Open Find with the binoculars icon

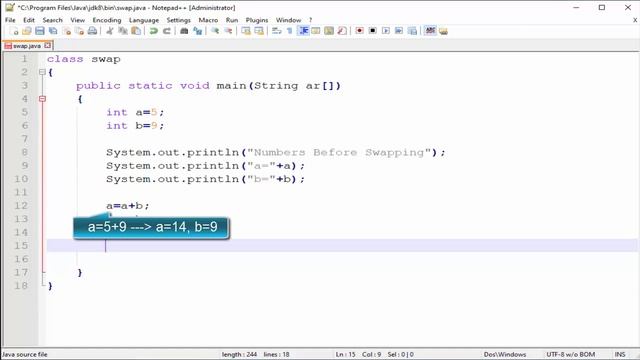pyautogui.click(x=184, y=31)
